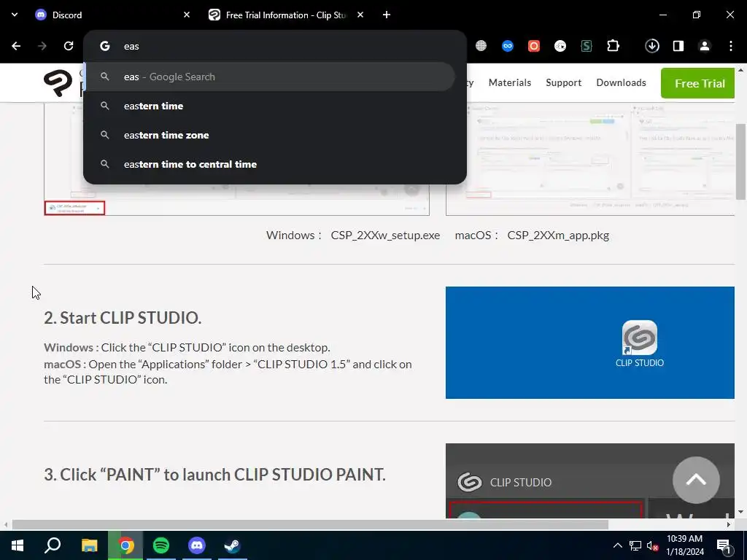Click the horizontal scrollbar right arrow

tap(729, 525)
